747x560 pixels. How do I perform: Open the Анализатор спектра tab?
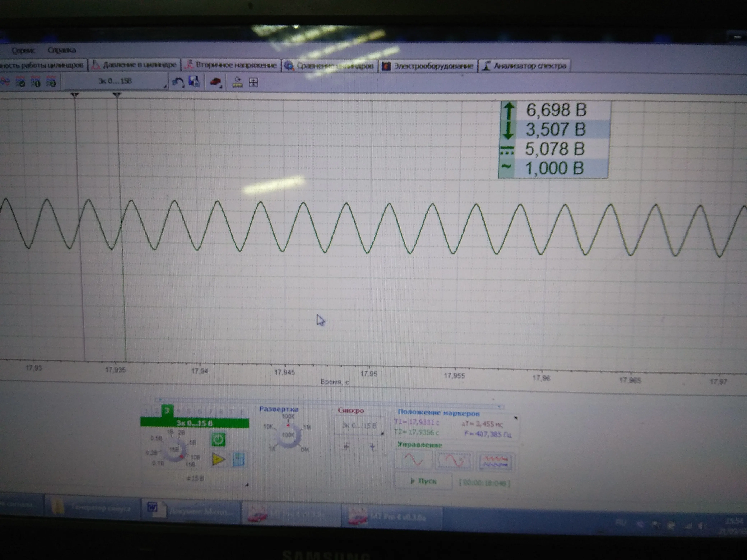(x=525, y=66)
